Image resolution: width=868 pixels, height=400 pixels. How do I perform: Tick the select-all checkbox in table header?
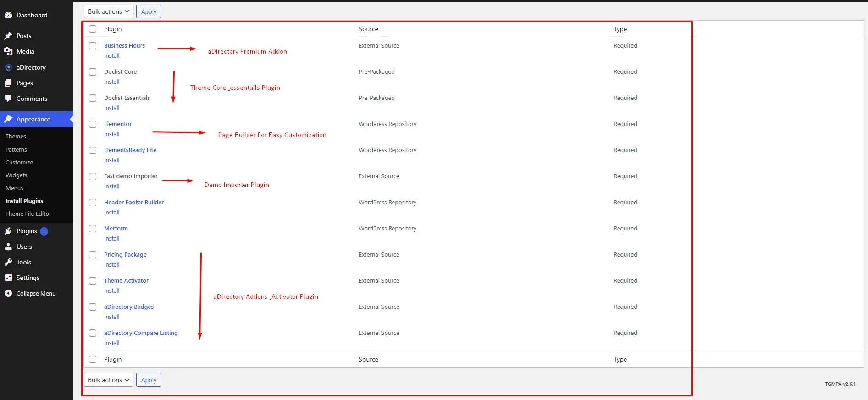click(93, 29)
